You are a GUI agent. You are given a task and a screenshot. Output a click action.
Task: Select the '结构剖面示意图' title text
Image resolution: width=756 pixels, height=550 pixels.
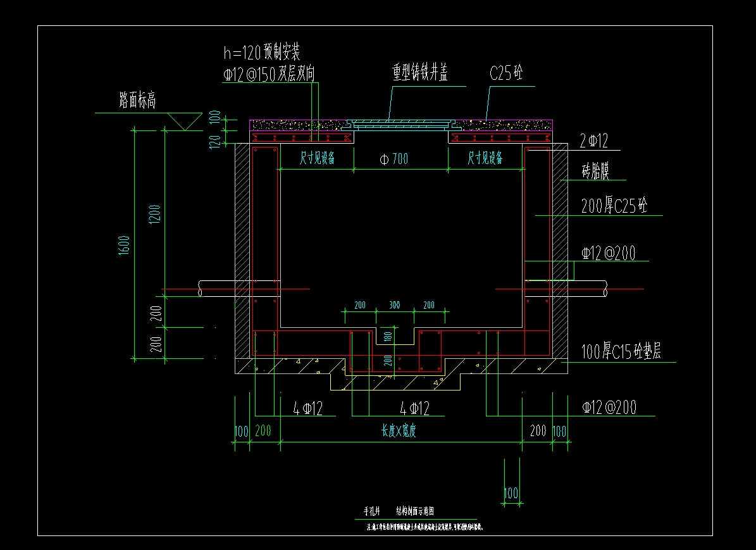pos(415,511)
